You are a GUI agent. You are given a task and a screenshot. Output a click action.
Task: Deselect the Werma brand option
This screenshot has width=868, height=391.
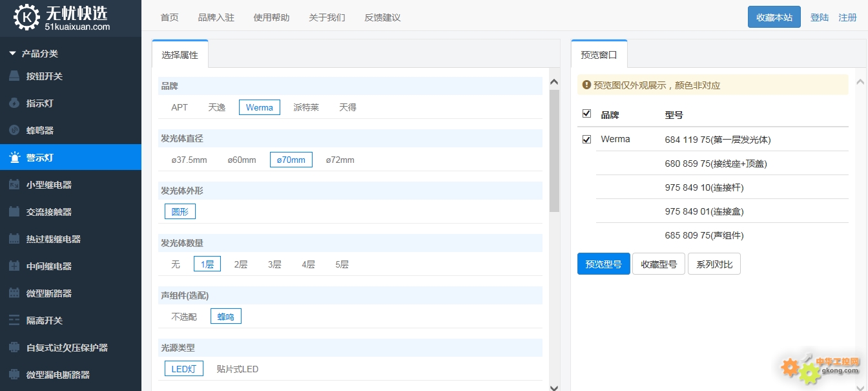point(259,107)
